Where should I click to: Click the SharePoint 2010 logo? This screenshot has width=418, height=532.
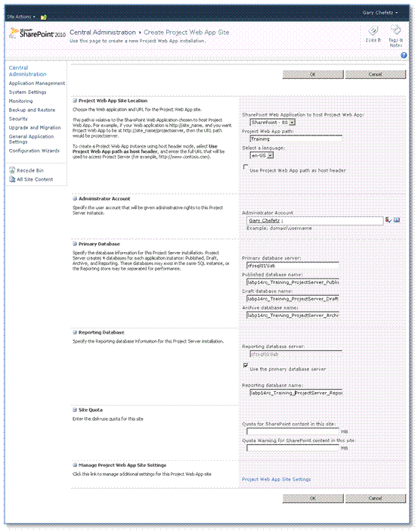(37, 33)
